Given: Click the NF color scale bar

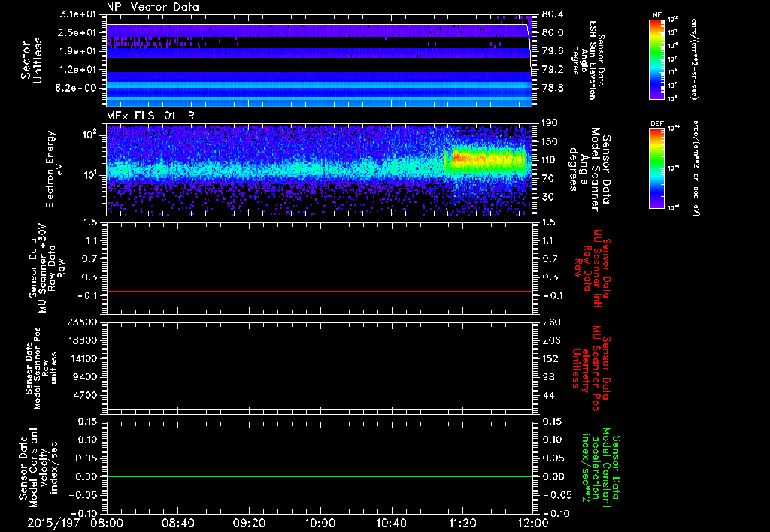Looking at the screenshot, I should coord(656,59).
